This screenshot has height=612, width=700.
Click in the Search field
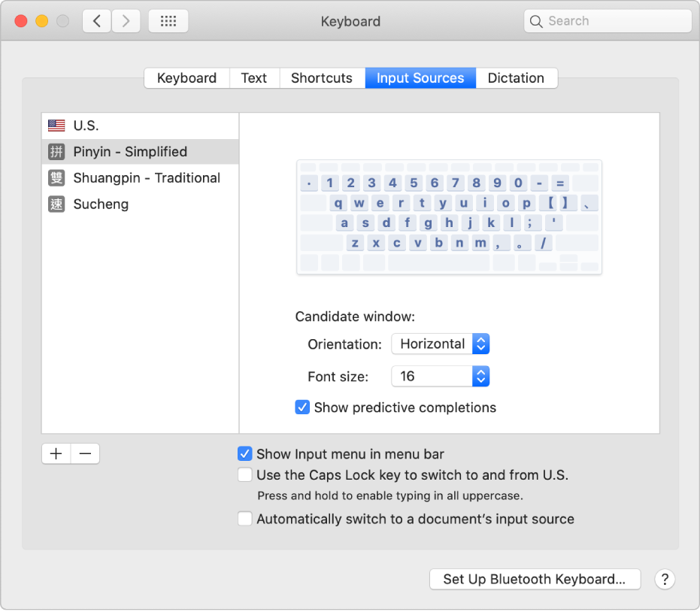click(x=608, y=21)
